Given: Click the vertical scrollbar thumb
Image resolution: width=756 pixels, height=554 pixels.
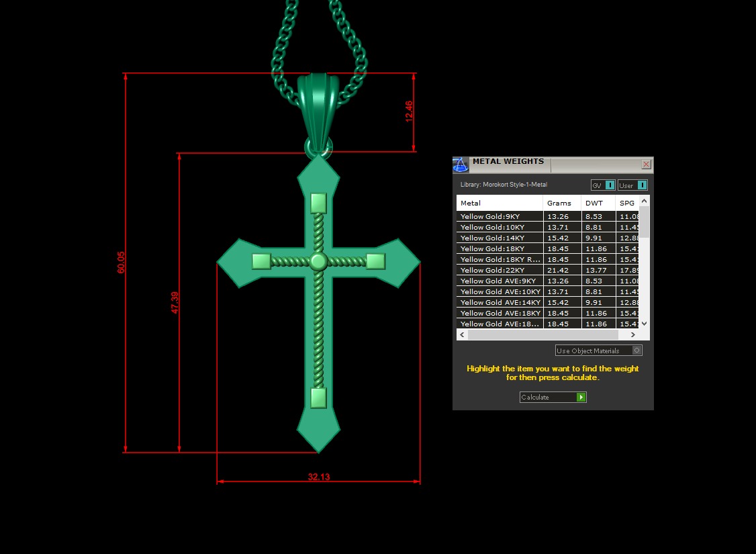Looking at the screenshot, I should pyautogui.click(x=644, y=222).
